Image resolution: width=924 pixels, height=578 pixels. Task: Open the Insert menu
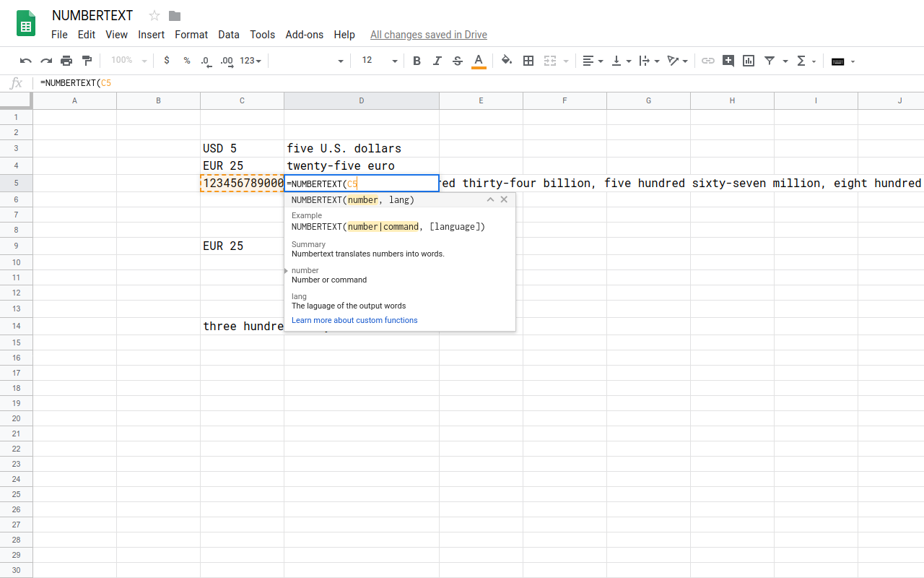[x=152, y=35]
